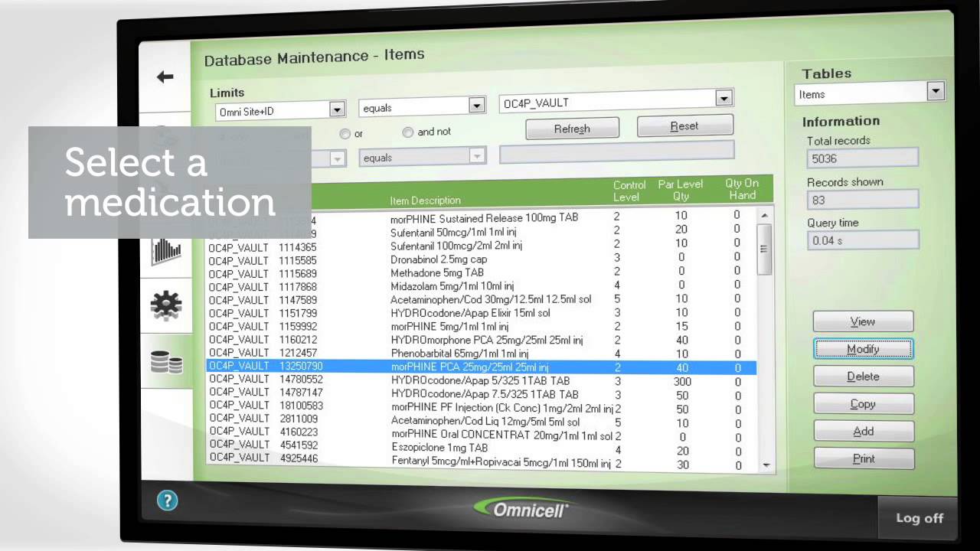Open the reports bar chart icon

166,250
